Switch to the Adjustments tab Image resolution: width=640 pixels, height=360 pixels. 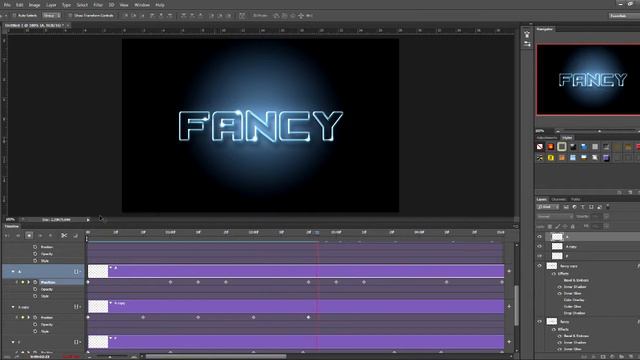[x=547, y=138]
